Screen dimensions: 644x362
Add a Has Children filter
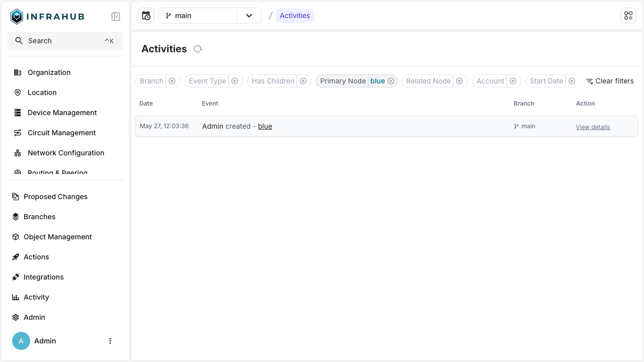(303, 80)
